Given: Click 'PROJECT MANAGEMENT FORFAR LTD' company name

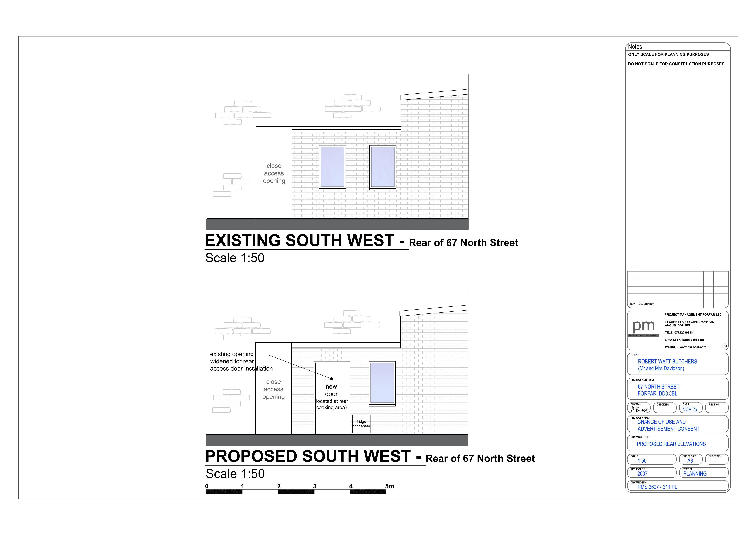Looking at the screenshot, I should [693, 314].
